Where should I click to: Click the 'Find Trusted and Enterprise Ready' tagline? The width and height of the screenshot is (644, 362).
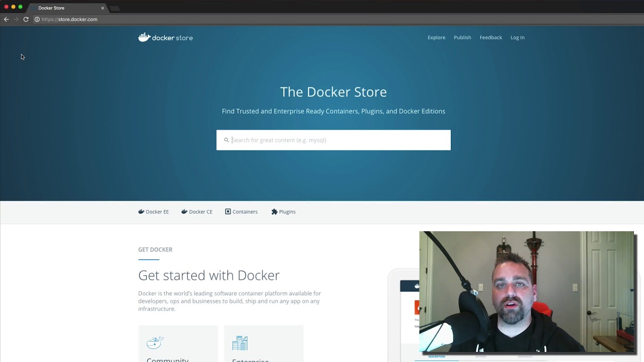coord(334,111)
